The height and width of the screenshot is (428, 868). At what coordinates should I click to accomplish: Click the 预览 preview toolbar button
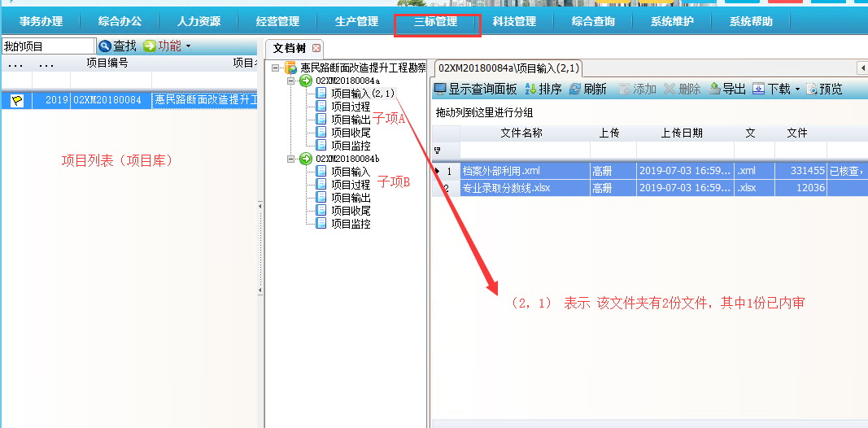pyautogui.click(x=824, y=90)
